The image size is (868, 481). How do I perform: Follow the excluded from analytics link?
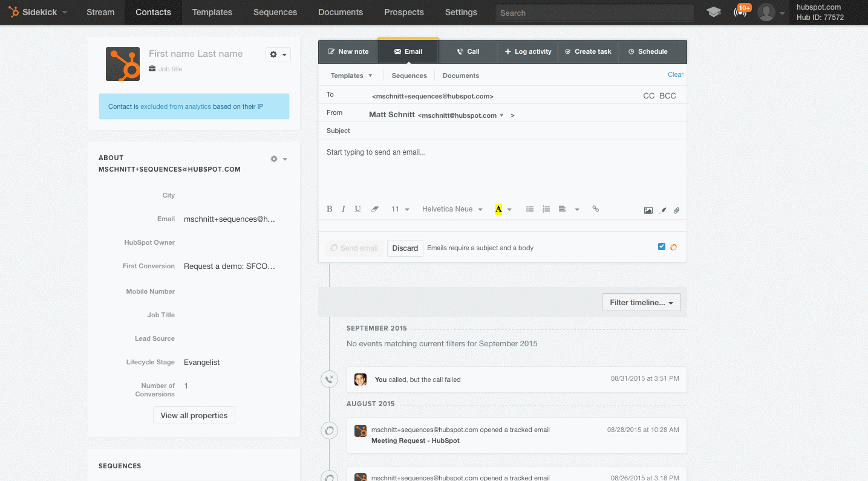175,106
